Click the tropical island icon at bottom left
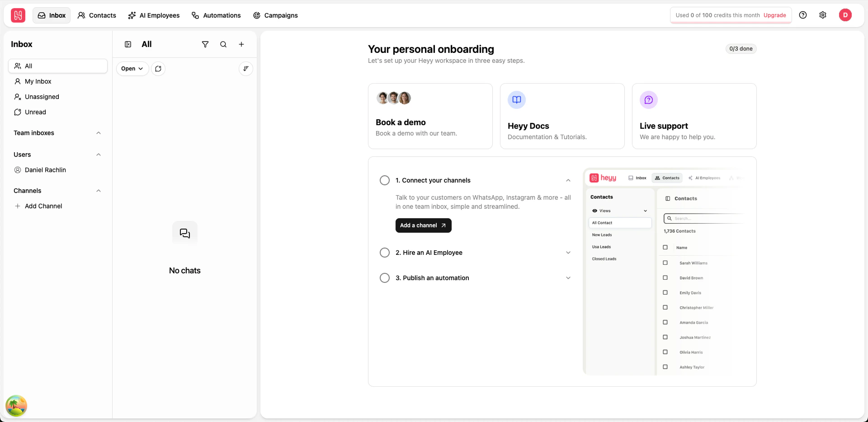 [x=16, y=406]
